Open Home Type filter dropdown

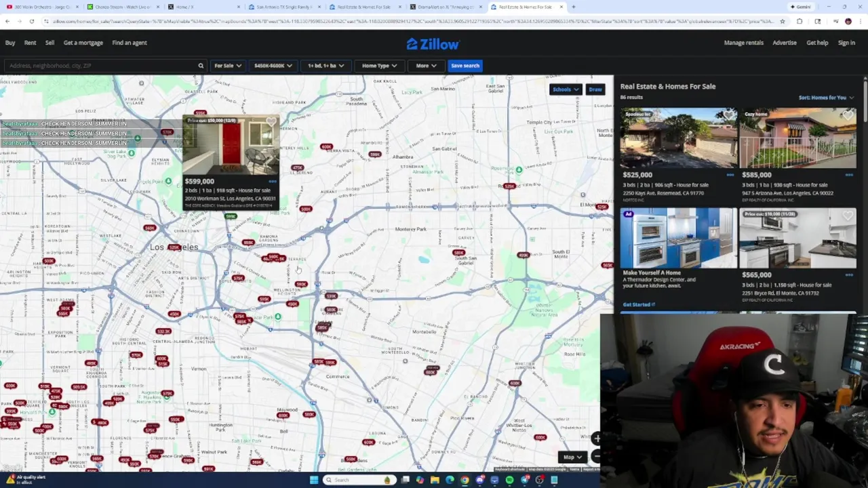pyautogui.click(x=379, y=66)
